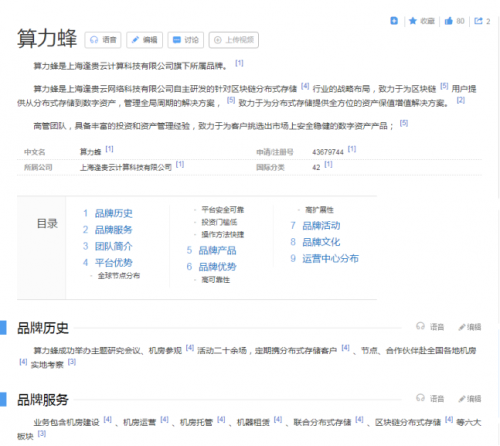Open 品牌文化 contents entry
The height and width of the screenshot is (446, 500).
(321, 242)
